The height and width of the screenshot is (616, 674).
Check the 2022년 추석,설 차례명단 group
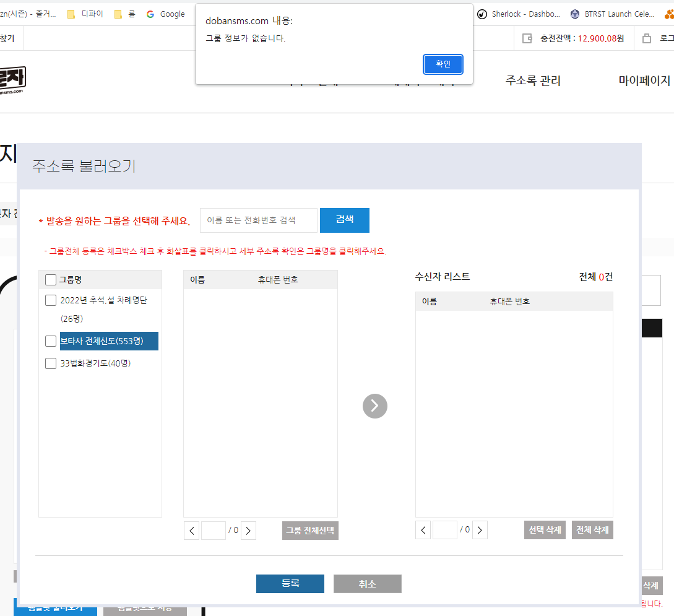click(x=51, y=300)
